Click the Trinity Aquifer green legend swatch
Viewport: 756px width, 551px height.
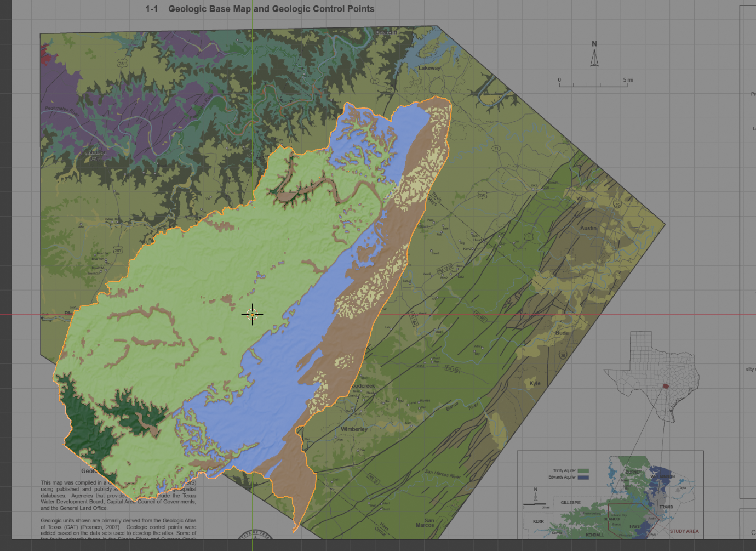[x=583, y=470]
